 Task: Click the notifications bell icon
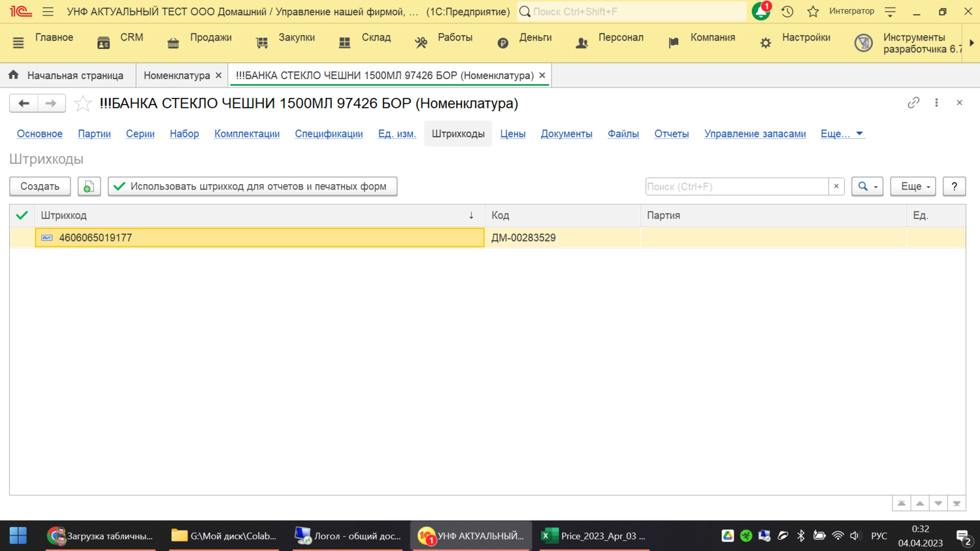(760, 12)
